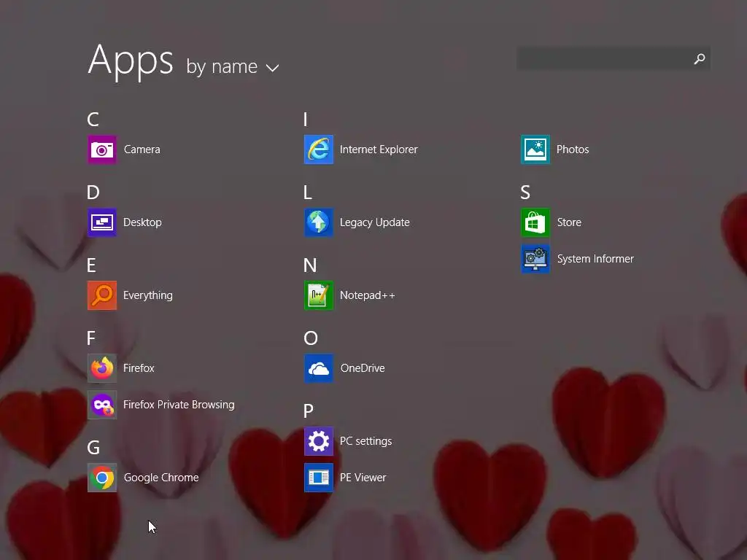The image size is (747, 560).
Task: Launch the OneDrive cloud icon
Action: coord(319,368)
